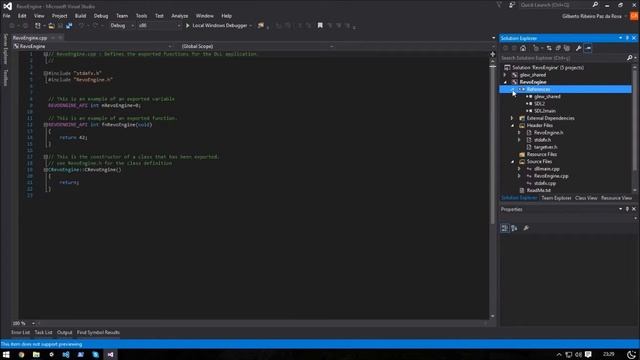Click the Open File folder icon
Image resolution: width=640 pixels, height=360 pixels.
coord(51,25)
